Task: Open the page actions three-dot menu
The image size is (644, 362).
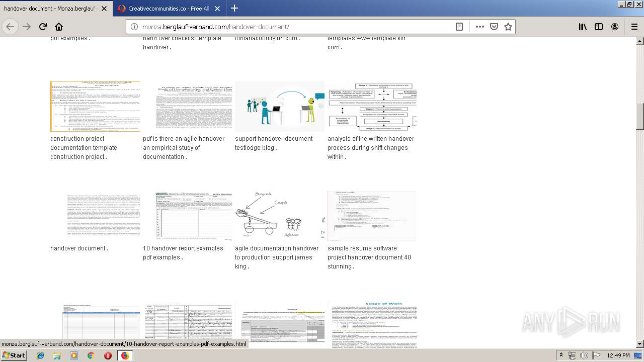Action: click(479, 27)
